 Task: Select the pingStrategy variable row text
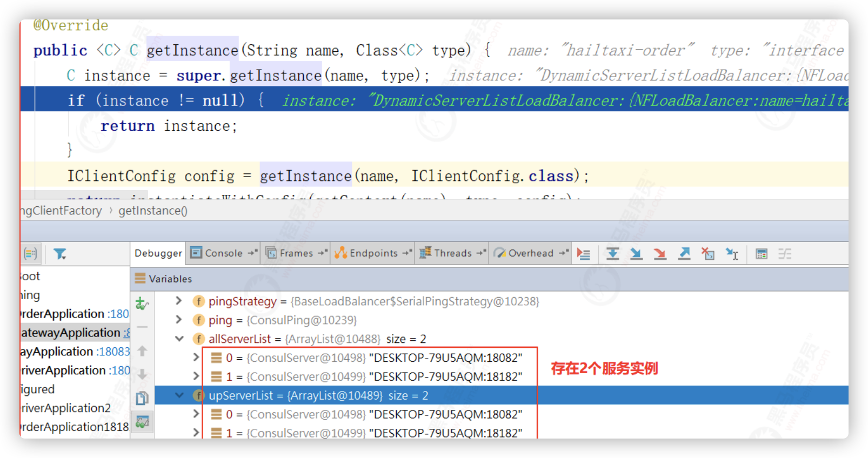[x=374, y=301]
